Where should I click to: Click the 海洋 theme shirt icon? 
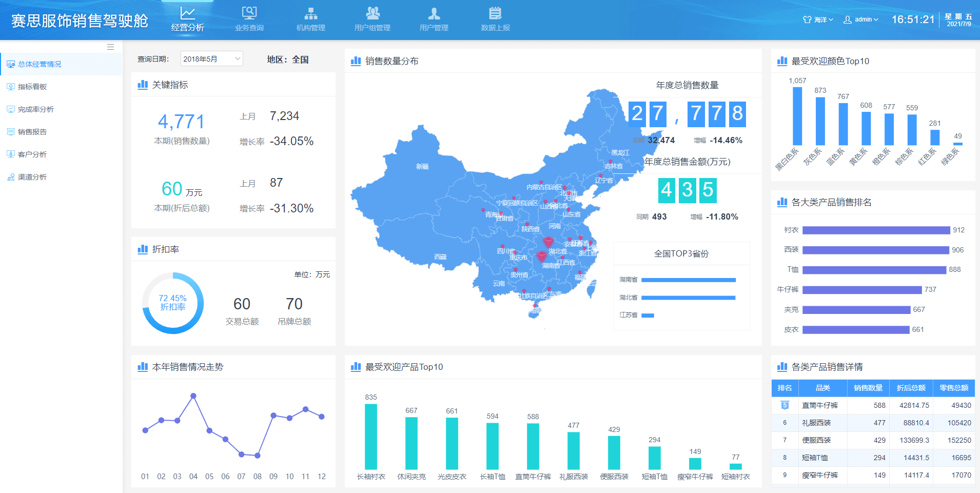pos(807,19)
